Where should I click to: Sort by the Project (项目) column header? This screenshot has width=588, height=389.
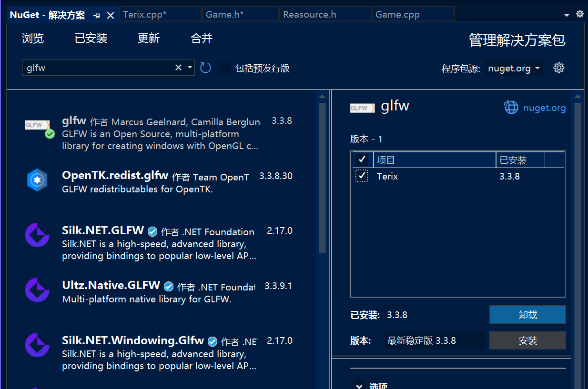pos(435,160)
